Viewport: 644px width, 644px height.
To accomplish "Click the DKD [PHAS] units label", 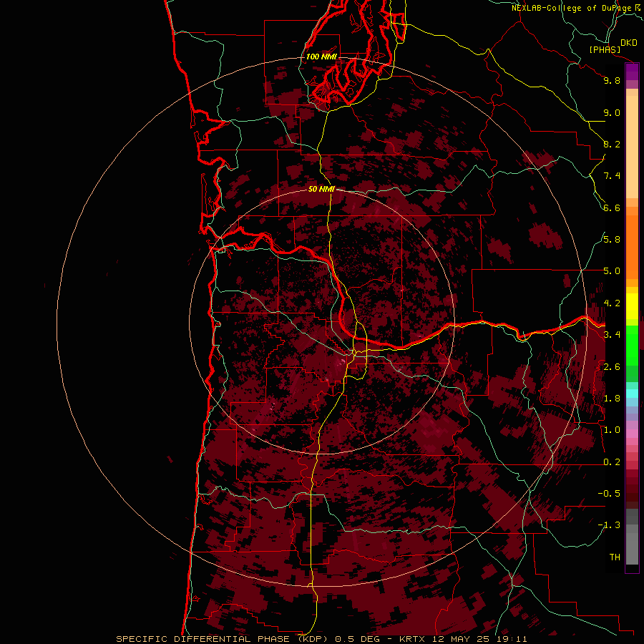I will pos(613,46).
